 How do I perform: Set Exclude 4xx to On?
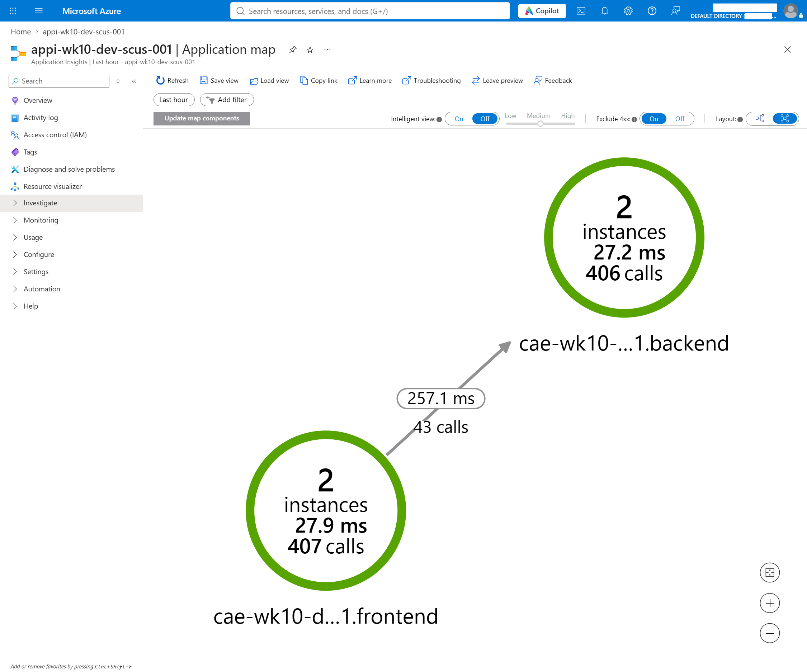click(653, 119)
